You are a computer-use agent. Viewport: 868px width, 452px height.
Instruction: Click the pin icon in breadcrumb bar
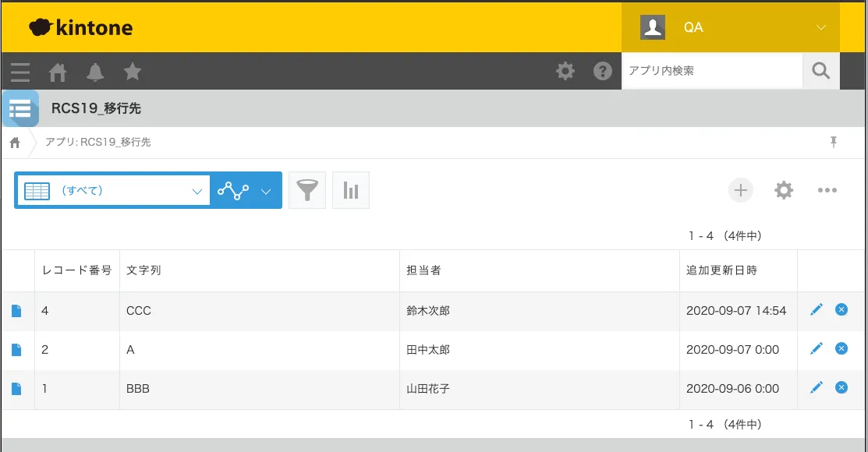(834, 142)
